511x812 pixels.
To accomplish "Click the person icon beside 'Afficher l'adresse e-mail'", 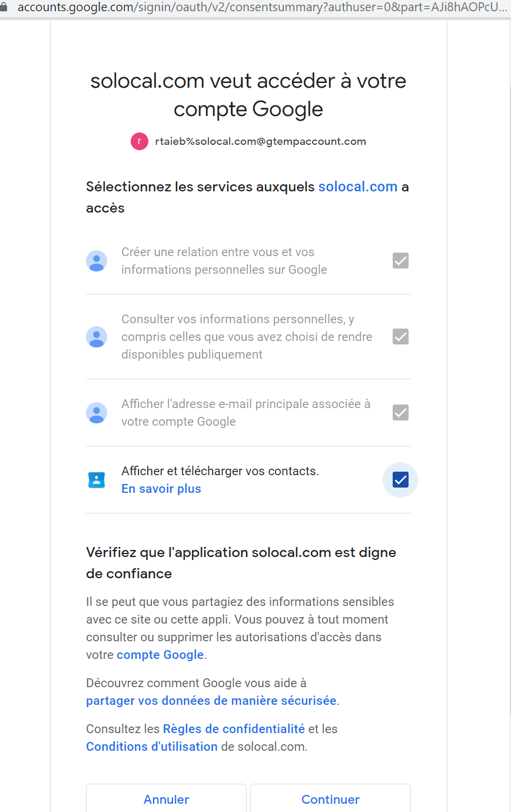I will click(97, 413).
